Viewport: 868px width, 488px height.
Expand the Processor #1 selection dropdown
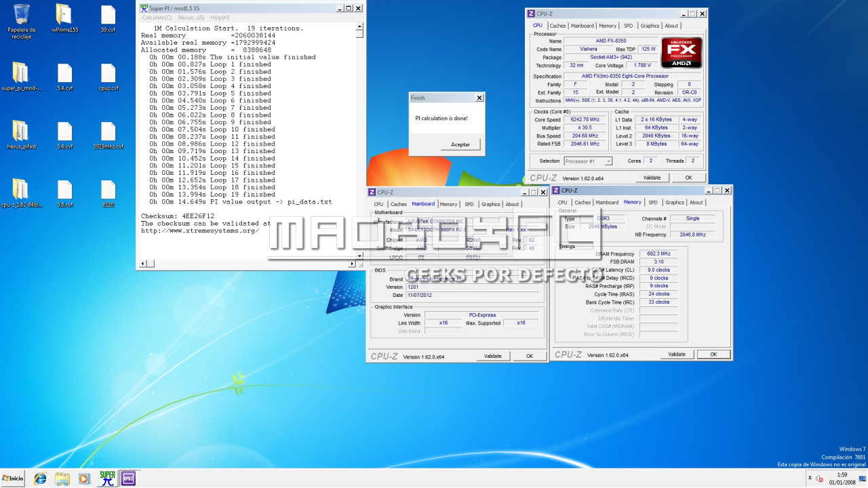point(588,161)
